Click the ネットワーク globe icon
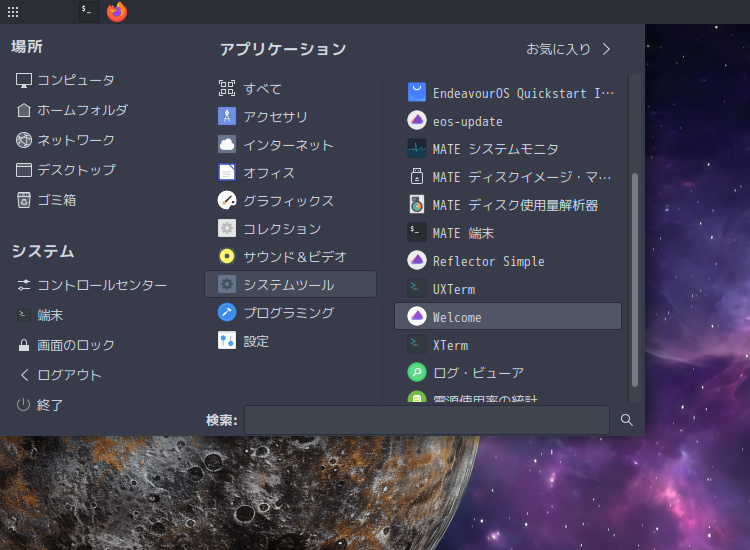Viewport: 750px width, 550px height. pyautogui.click(x=24, y=140)
